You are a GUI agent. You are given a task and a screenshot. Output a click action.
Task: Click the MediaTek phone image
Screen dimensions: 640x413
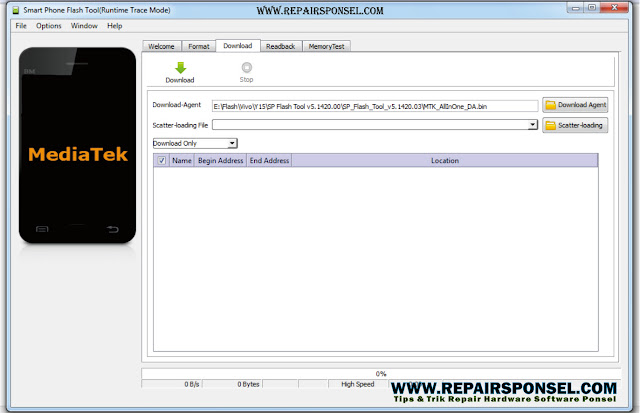(78, 145)
